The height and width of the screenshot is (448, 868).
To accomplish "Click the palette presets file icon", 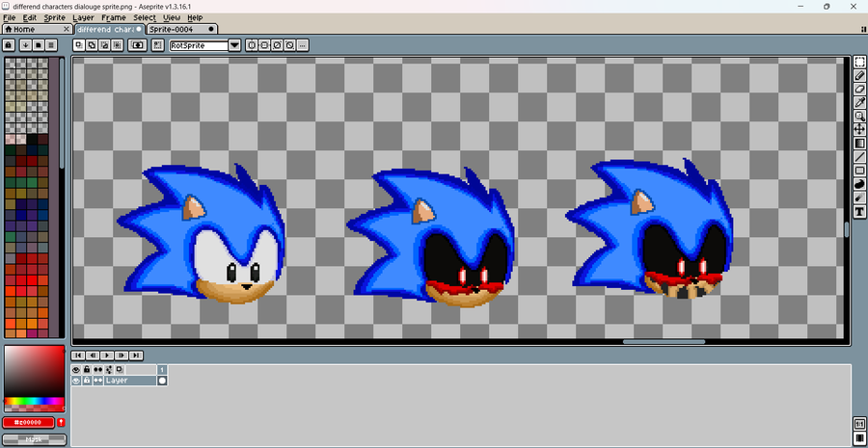I will [x=39, y=45].
